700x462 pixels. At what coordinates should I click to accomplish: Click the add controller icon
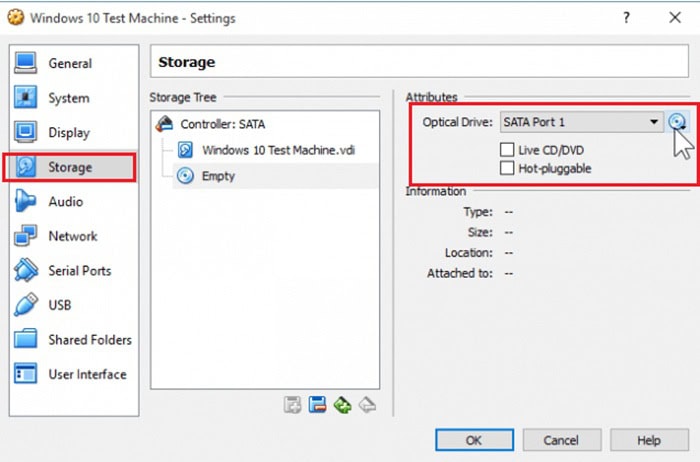pos(293,405)
